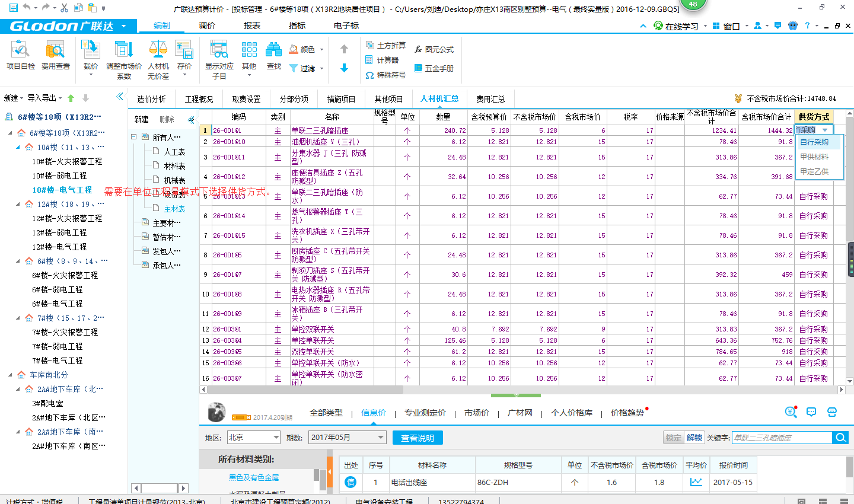
Task: Switch to the 费用汇总 tab
Action: coord(490,99)
